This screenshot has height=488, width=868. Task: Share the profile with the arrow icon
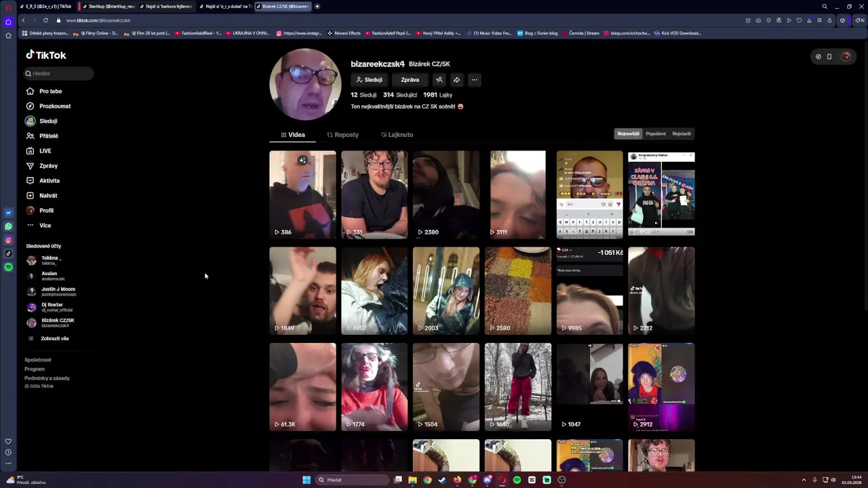[x=456, y=79]
